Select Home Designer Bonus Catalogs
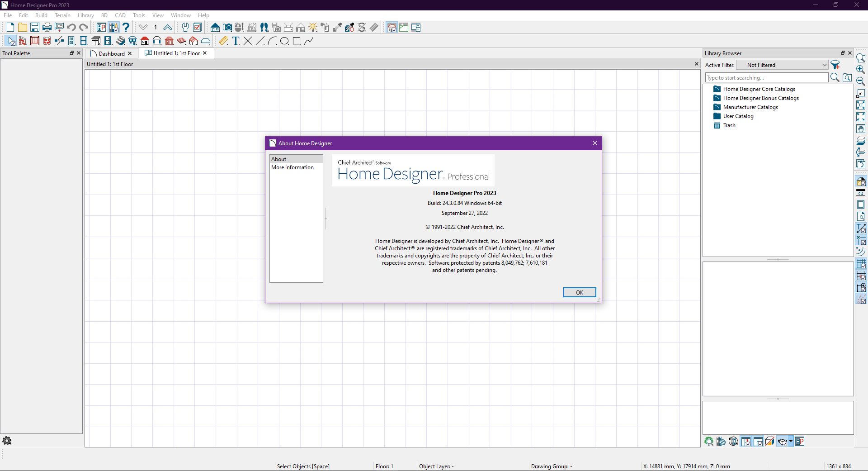Image resolution: width=868 pixels, height=471 pixels. 760,98
